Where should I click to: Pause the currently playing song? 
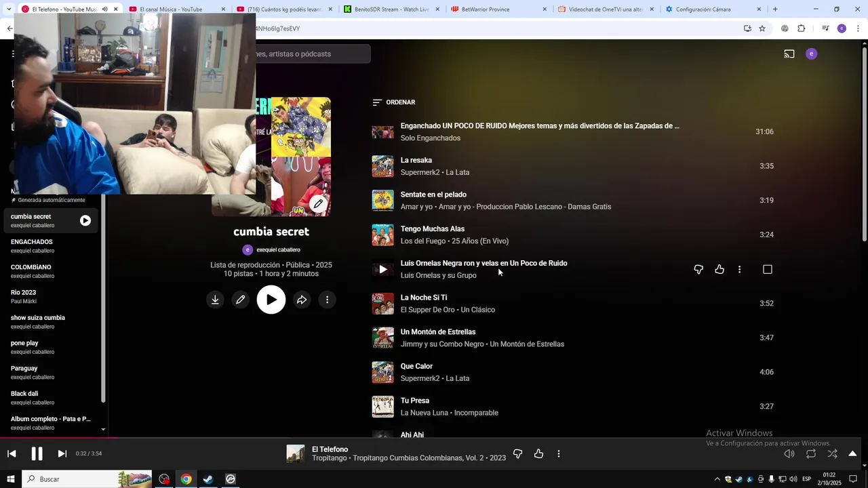[x=37, y=453]
